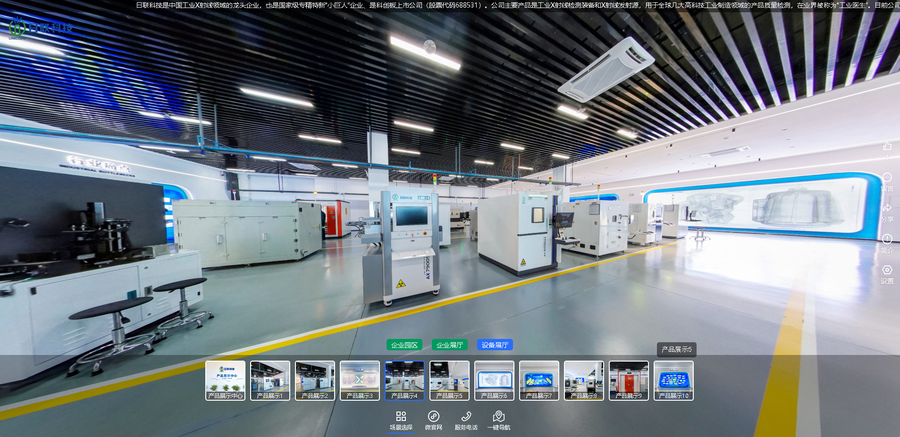Click the 分享 share arrow icon
The image size is (900, 437).
887,208
